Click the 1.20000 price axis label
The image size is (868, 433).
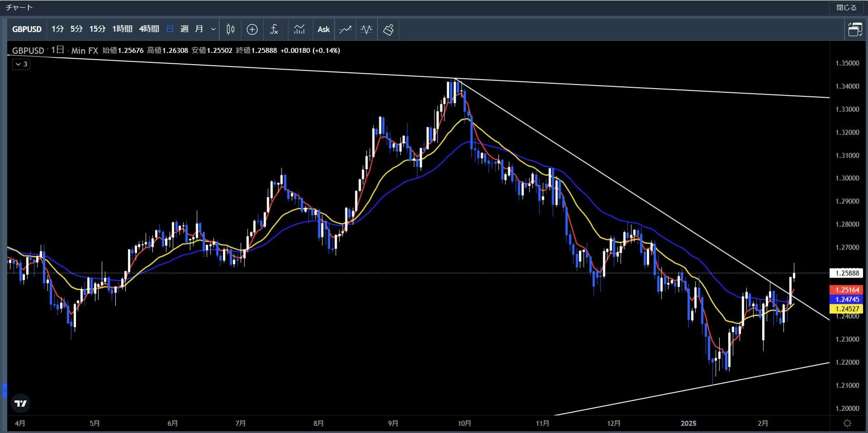coord(847,408)
